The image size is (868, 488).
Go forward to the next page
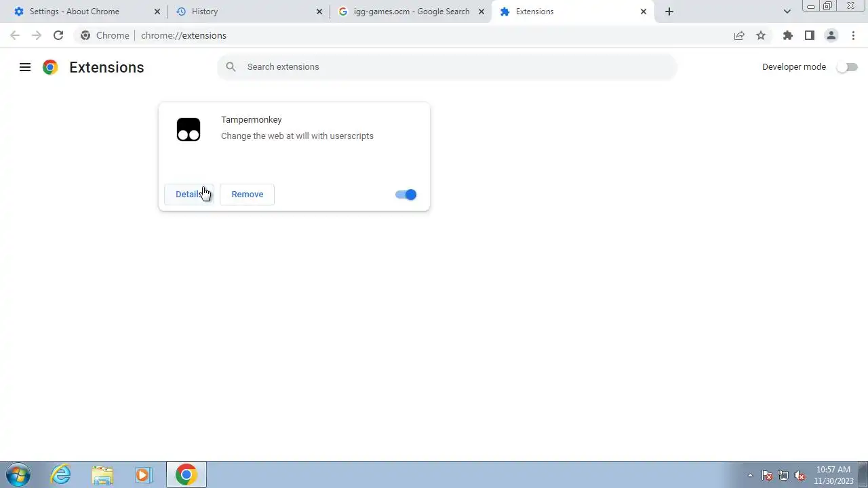[x=37, y=35]
